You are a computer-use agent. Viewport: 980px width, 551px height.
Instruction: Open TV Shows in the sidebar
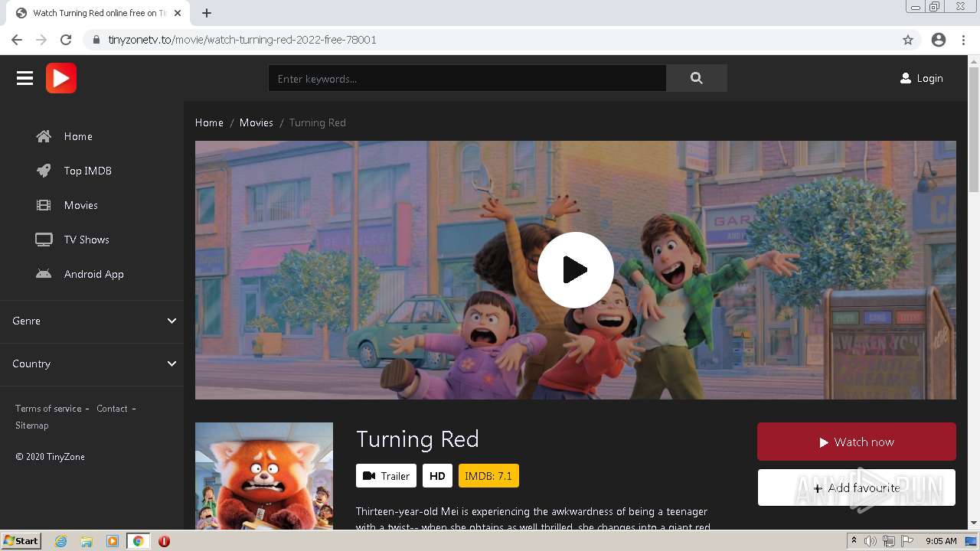pos(87,240)
